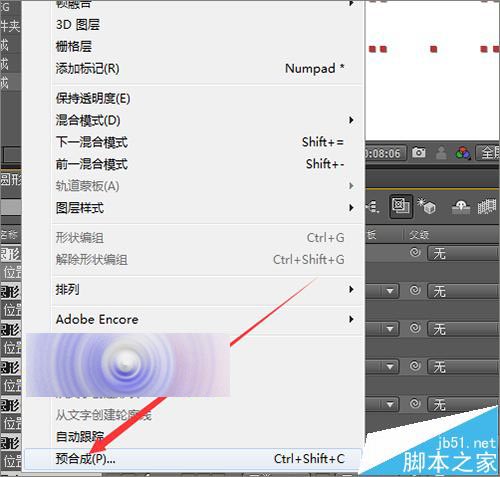This screenshot has width=500, height=477.
Task: Open the third layer's track matte arrow dropdown
Action: [390, 329]
